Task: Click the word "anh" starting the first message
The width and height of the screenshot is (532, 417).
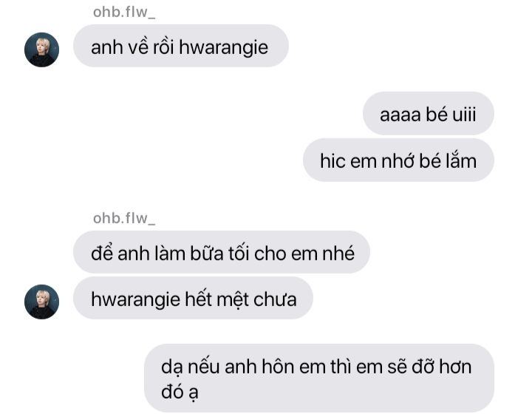Action: (x=106, y=47)
